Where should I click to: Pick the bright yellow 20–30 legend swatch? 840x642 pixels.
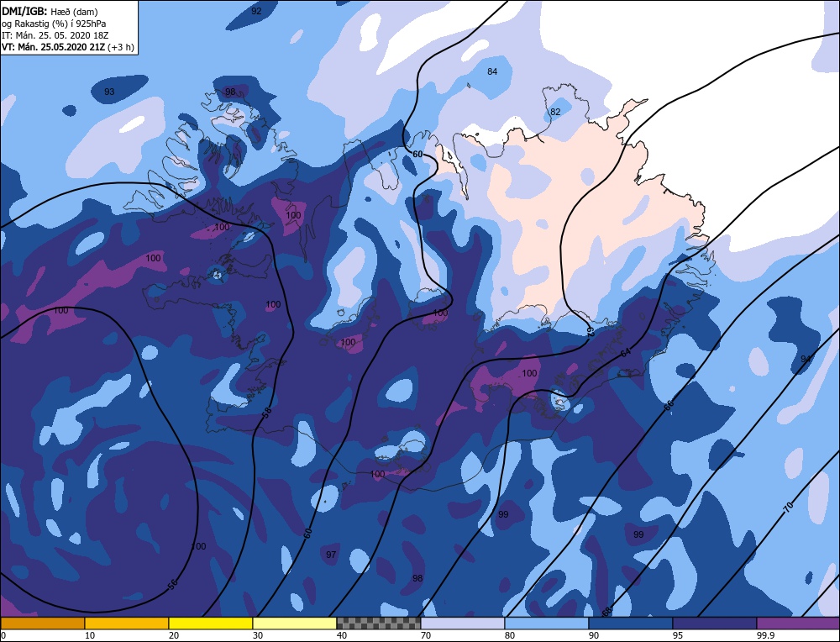(x=211, y=624)
